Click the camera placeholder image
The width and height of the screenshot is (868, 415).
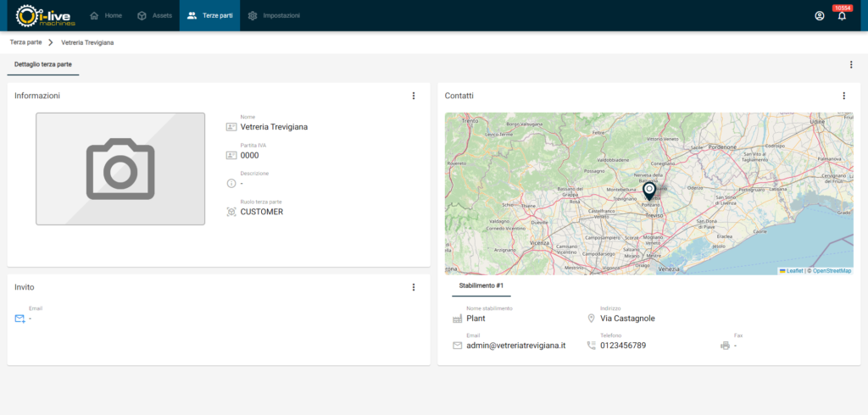120,169
